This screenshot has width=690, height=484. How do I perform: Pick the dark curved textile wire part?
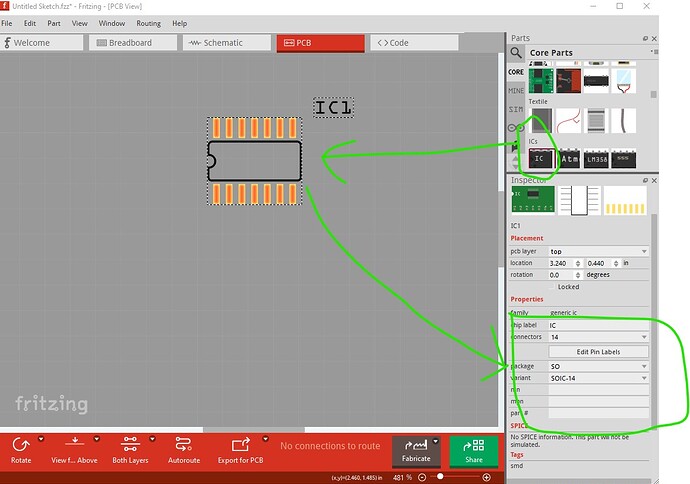tap(624, 121)
